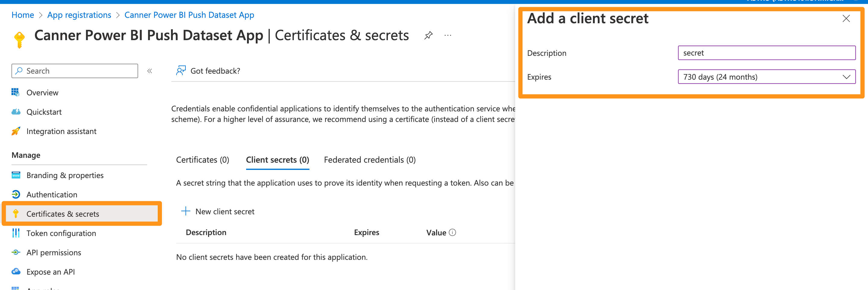
Task: Click the Description input field
Action: [767, 53]
